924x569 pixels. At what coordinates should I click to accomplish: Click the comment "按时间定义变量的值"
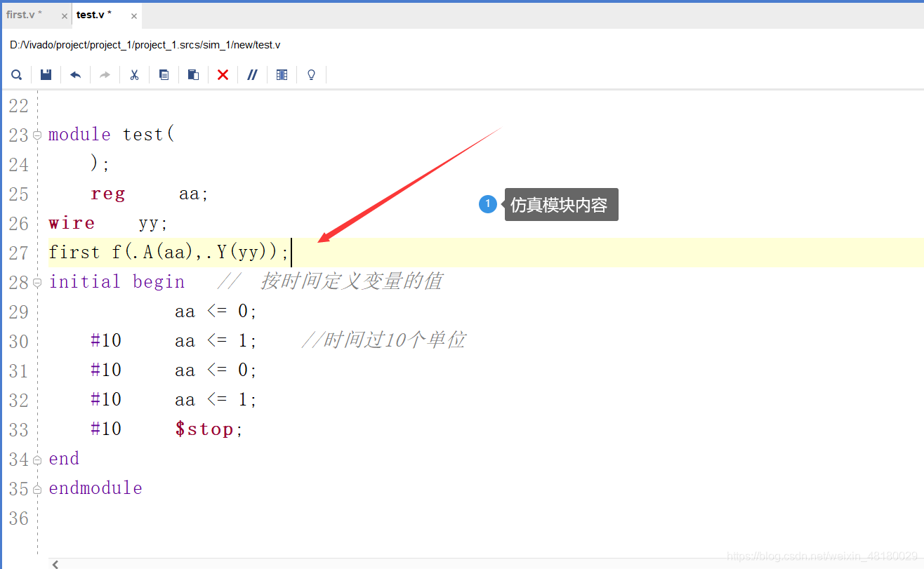(x=351, y=281)
